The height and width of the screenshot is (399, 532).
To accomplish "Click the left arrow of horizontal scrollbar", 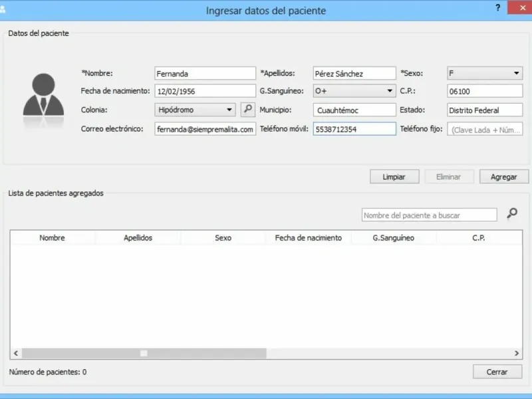I will 16,353.
